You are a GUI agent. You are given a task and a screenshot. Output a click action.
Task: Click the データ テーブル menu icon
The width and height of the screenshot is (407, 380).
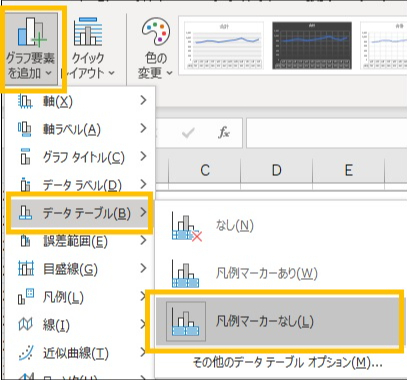pyautogui.click(x=26, y=212)
